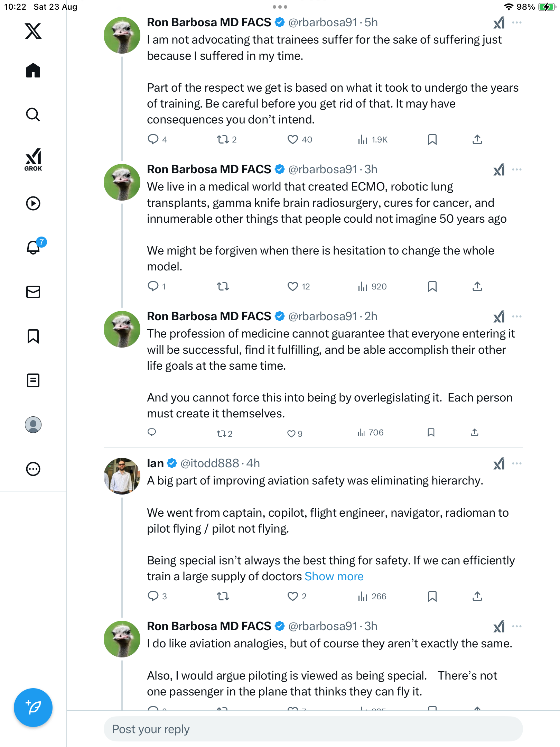Open your profile from the sidebar

(33, 425)
